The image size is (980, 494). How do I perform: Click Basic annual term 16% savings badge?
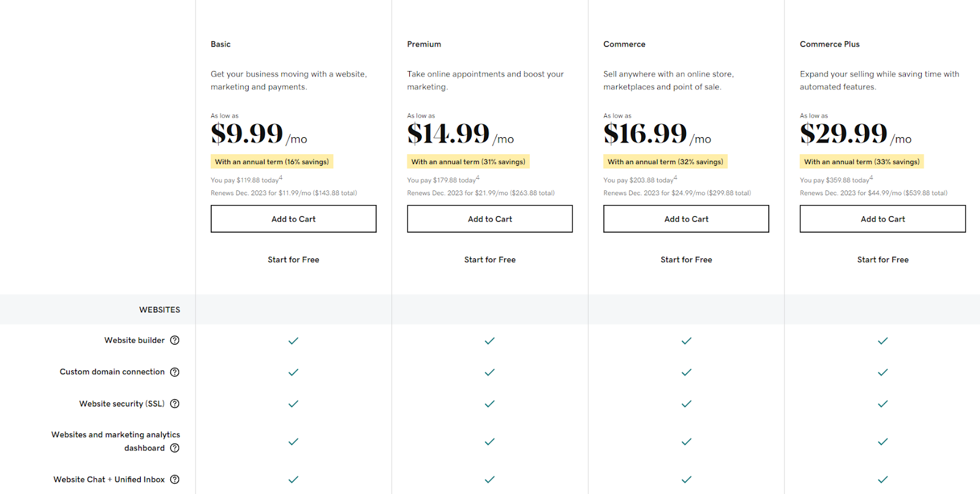272,162
